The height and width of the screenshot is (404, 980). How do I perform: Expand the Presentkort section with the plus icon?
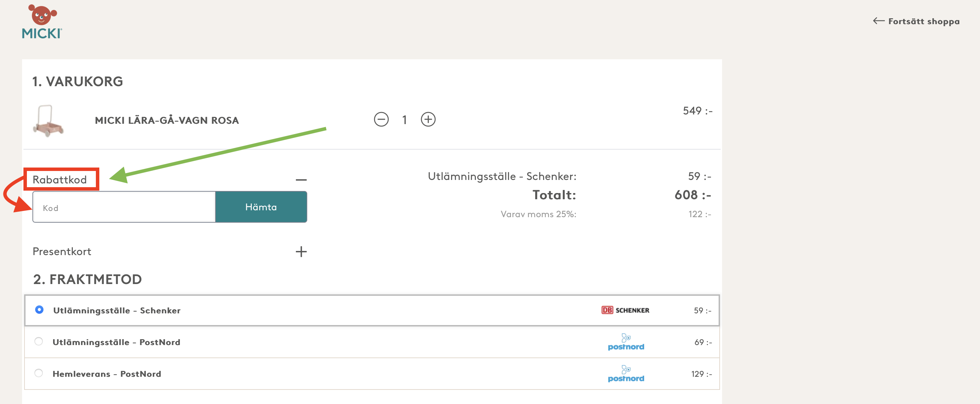pyautogui.click(x=301, y=251)
